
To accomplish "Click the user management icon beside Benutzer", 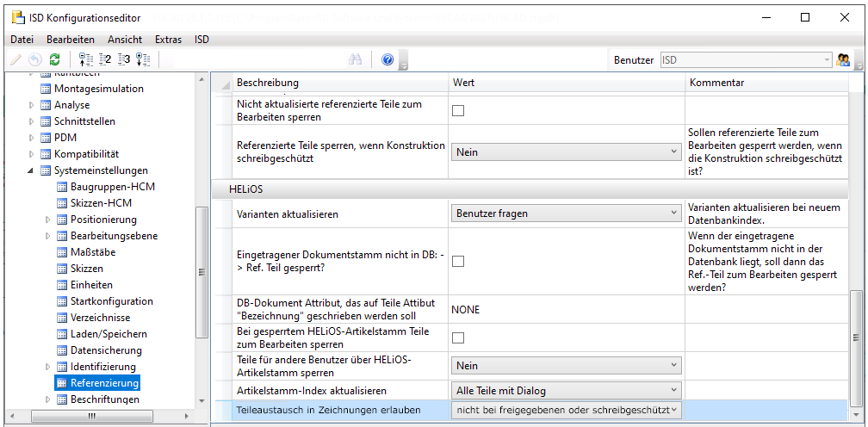I will pyautogui.click(x=844, y=59).
